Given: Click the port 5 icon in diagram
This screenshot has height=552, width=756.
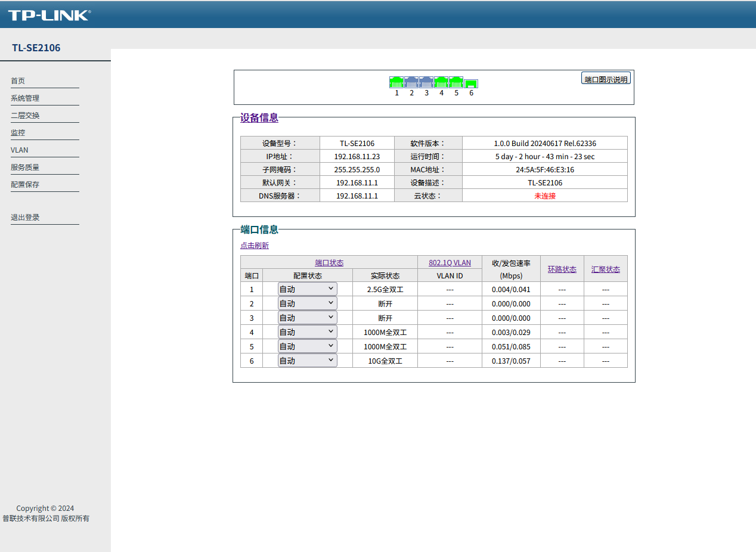Looking at the screenshot, I should (456, 82).
